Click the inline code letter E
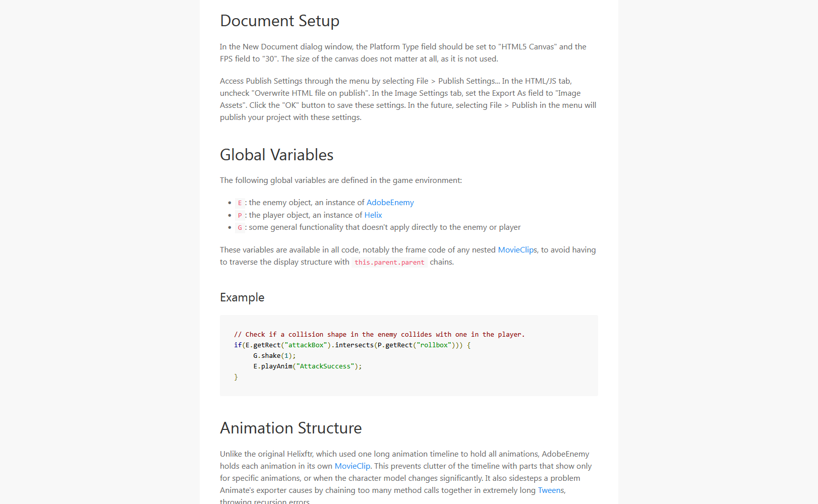This screenshot has width=818, height=504. point(240,203)
